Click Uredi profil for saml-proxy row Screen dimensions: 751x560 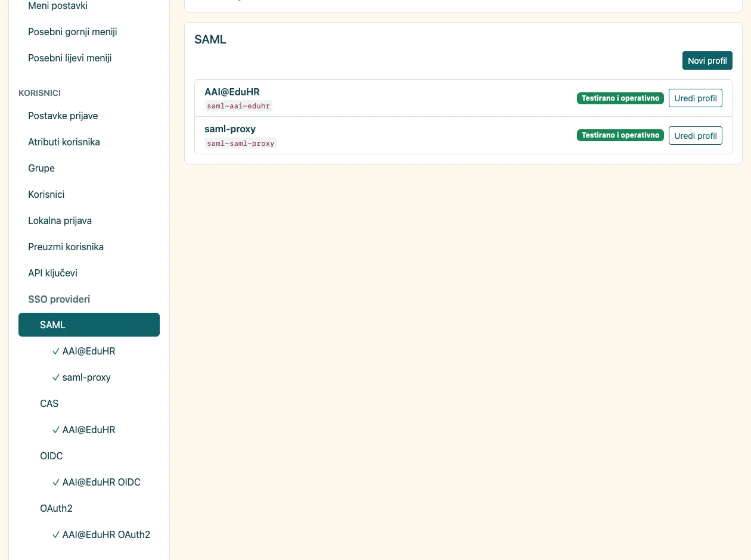coord(696,136)
